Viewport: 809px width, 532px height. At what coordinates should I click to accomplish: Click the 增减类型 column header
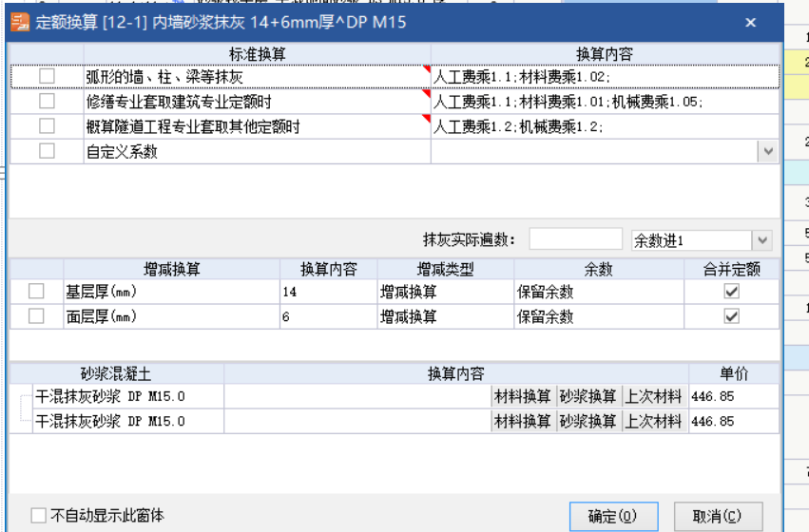click(445, 269)
